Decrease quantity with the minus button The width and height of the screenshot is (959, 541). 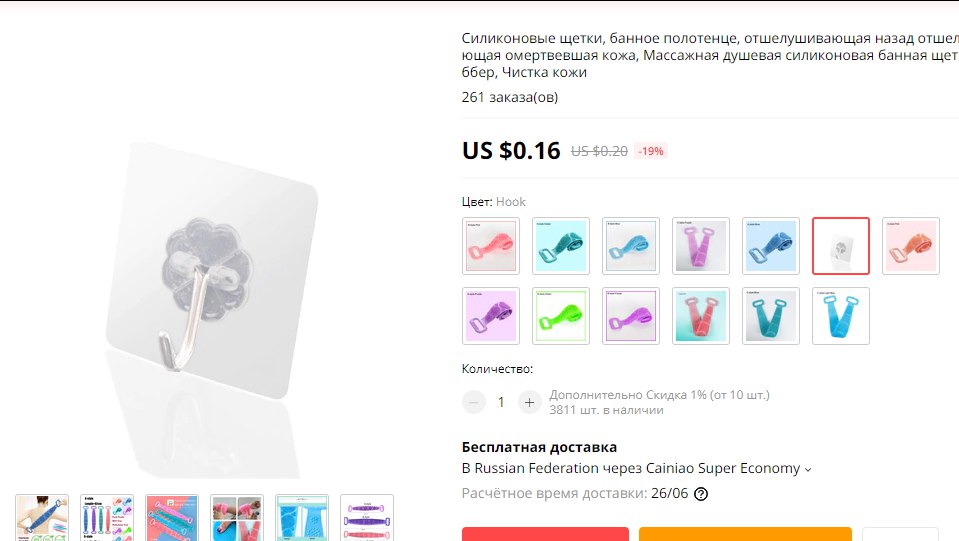(x=473, y=402)
